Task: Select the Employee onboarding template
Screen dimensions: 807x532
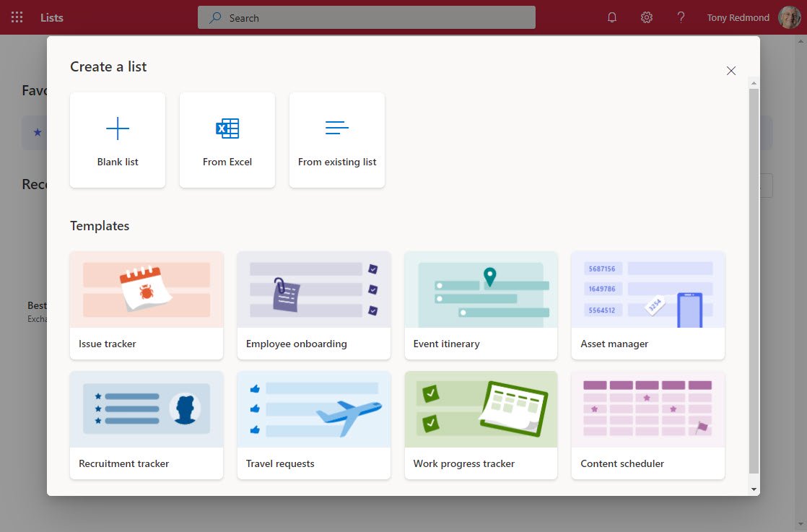Action: (x=313, y=305)
